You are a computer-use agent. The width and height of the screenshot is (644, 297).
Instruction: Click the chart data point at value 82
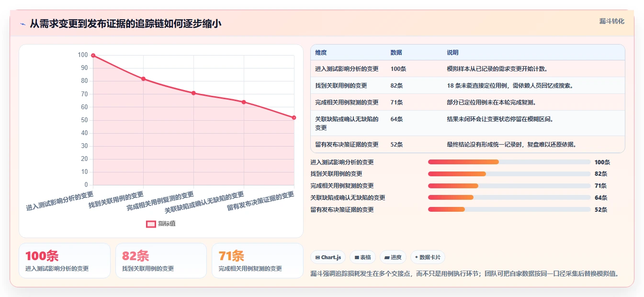(143, 79)
